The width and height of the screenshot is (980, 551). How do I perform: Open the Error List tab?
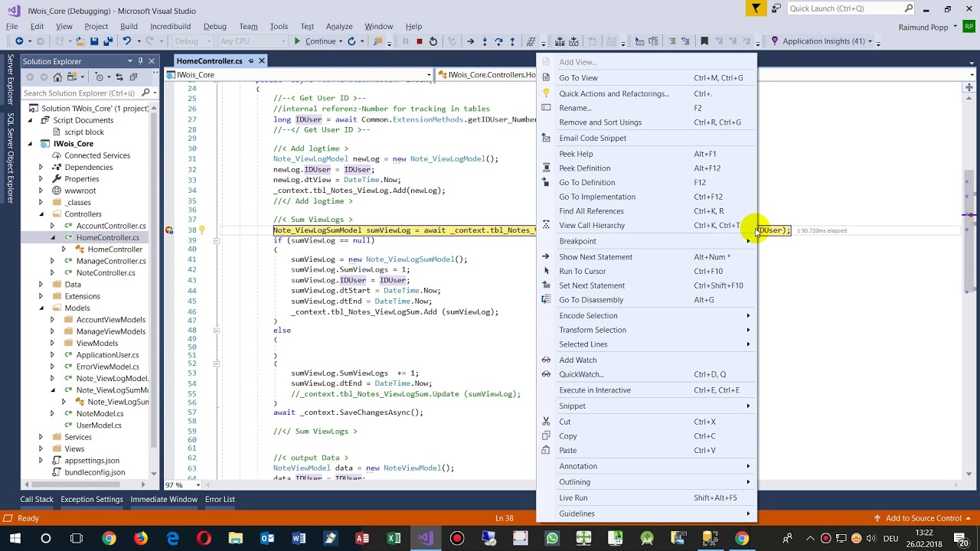[x=220, y=499]
